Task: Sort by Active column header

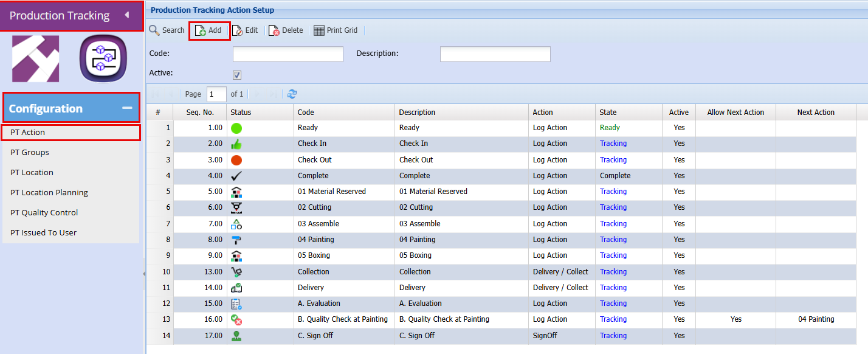Action: (x=679, y=112)
